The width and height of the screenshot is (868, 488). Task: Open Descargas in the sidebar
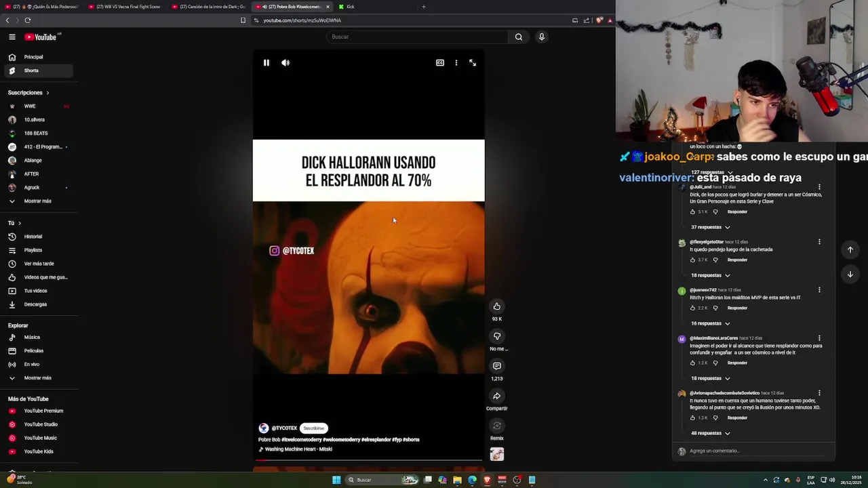[x=38, y=304]
